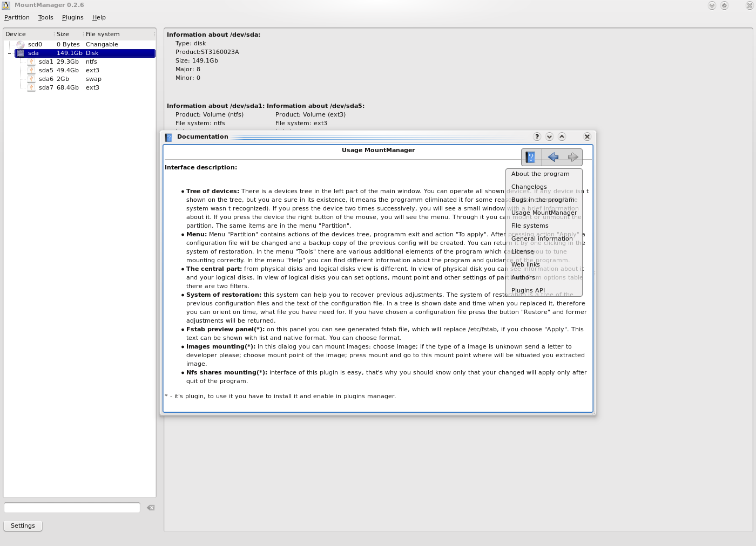Click the sda1 partition icon

[31, 62]
